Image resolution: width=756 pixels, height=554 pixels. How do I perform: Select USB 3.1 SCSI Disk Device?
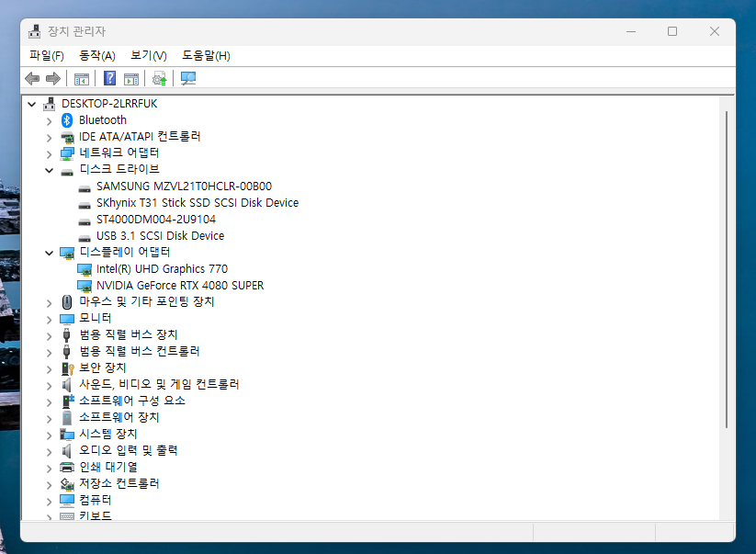coord(160,236)
